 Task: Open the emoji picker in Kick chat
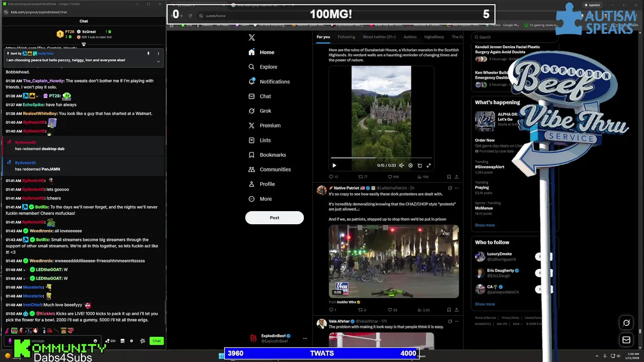[x=96, y=341]
